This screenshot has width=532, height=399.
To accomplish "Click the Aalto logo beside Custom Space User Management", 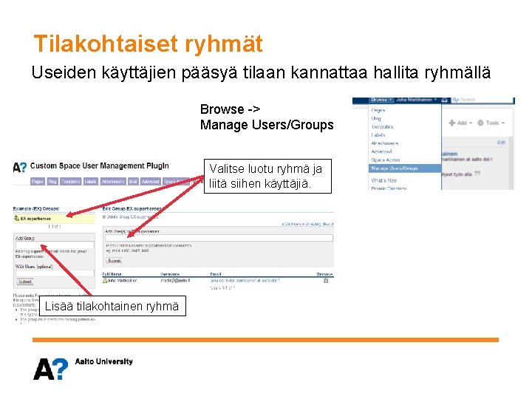I will [20, 167].
